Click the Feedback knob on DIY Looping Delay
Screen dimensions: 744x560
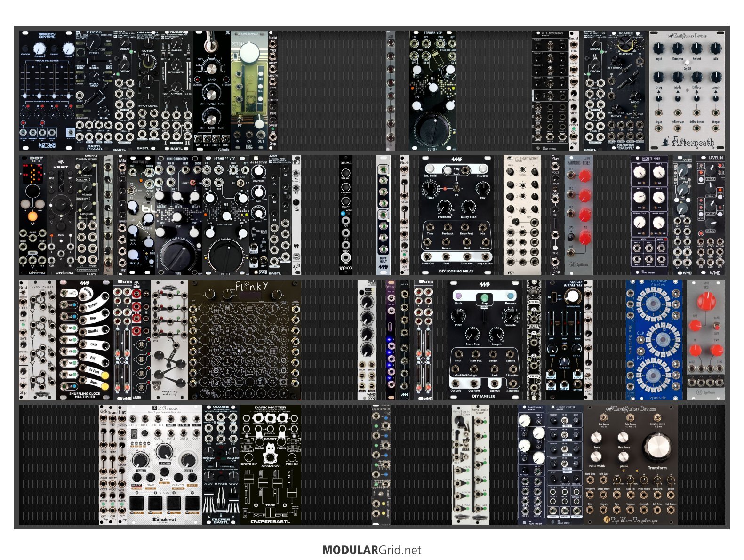(x=444, y=208)
